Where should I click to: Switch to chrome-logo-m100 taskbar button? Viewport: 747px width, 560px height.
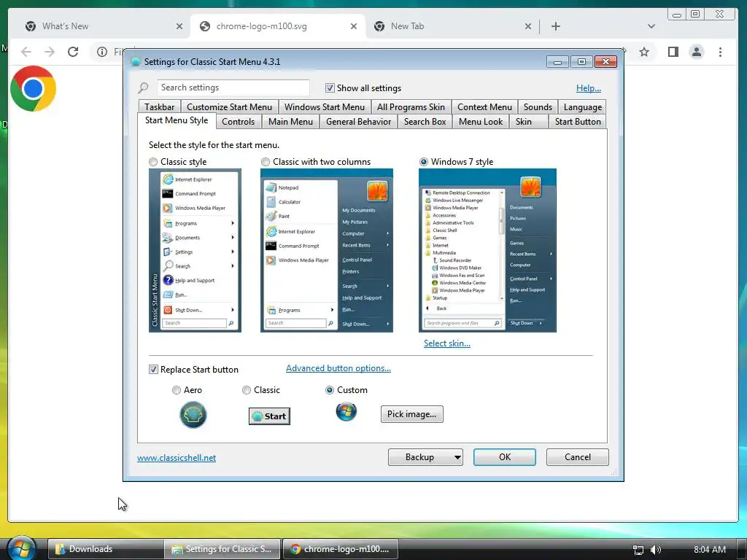coord(340,549)
